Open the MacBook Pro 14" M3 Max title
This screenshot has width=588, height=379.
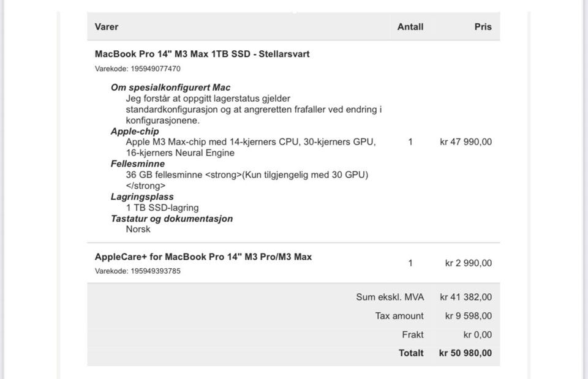tap(202, 54)
